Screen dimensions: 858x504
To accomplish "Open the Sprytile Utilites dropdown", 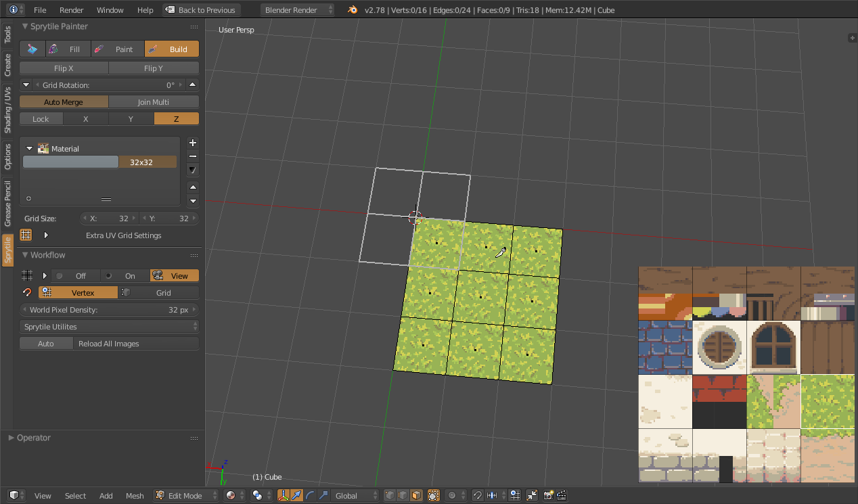I will pyautogui.click(x=110, y=327).
